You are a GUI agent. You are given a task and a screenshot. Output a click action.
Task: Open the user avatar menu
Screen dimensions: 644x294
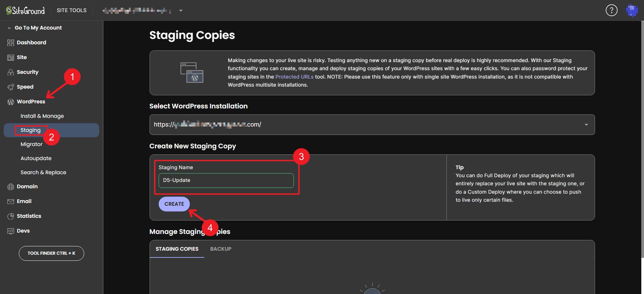(632, 10)
